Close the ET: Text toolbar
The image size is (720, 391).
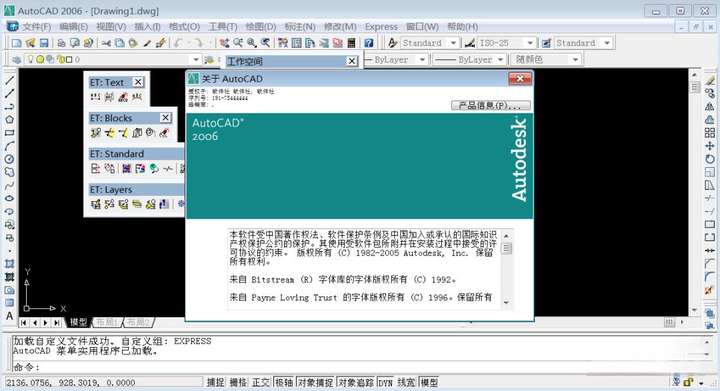[x=138, y=82]
